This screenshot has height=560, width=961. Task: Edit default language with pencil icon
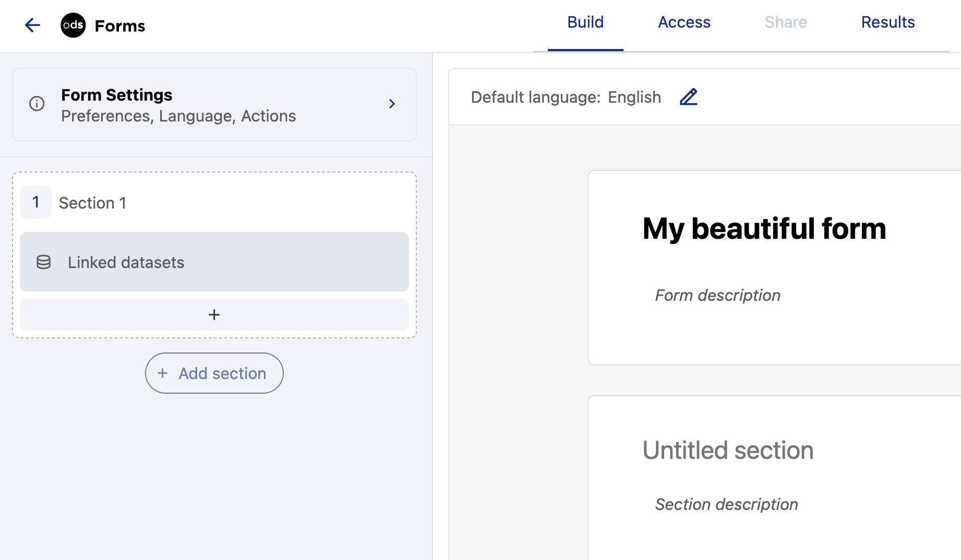pos(689,97)
